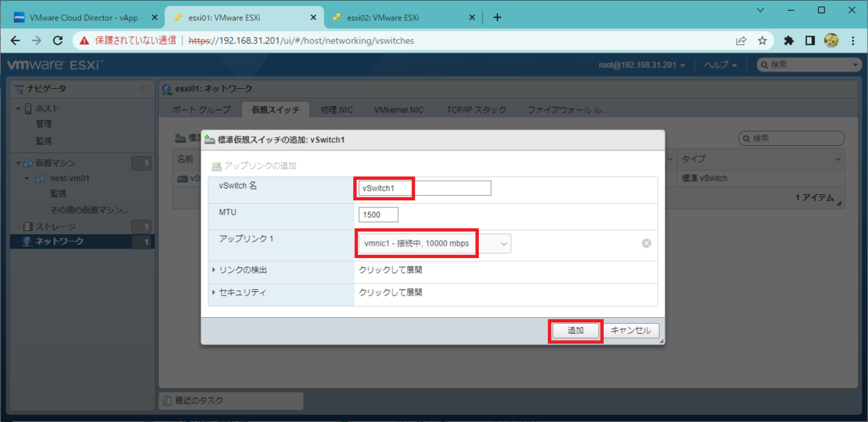
Task: Click the Chrome profile avatar
Action: (x=831, y=40)
